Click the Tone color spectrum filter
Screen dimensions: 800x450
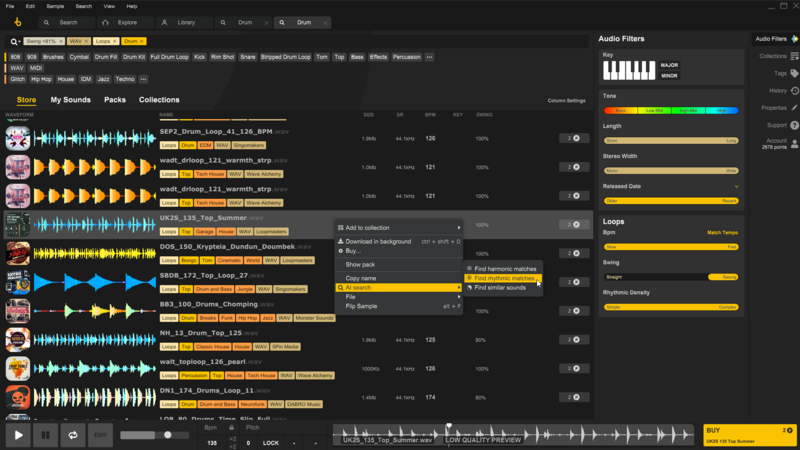coord(671,110)
